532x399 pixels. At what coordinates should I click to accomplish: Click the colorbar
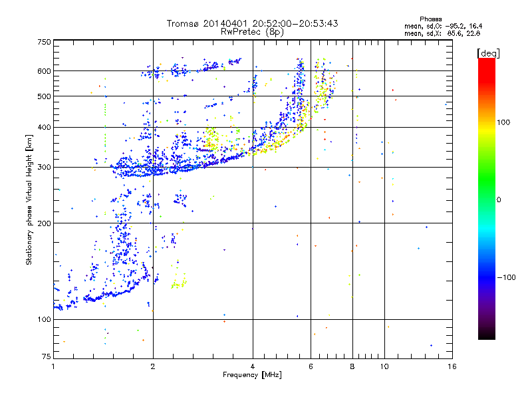(x=487, y=199)
